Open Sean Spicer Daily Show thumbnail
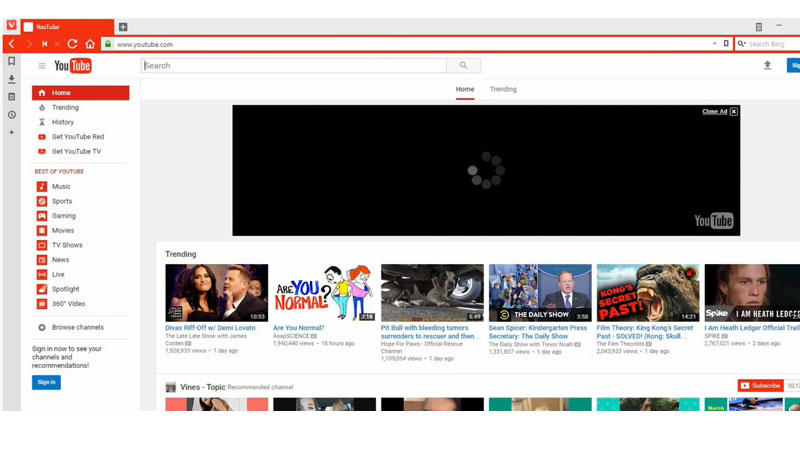 pyautogui.click(x=540, y=293)
